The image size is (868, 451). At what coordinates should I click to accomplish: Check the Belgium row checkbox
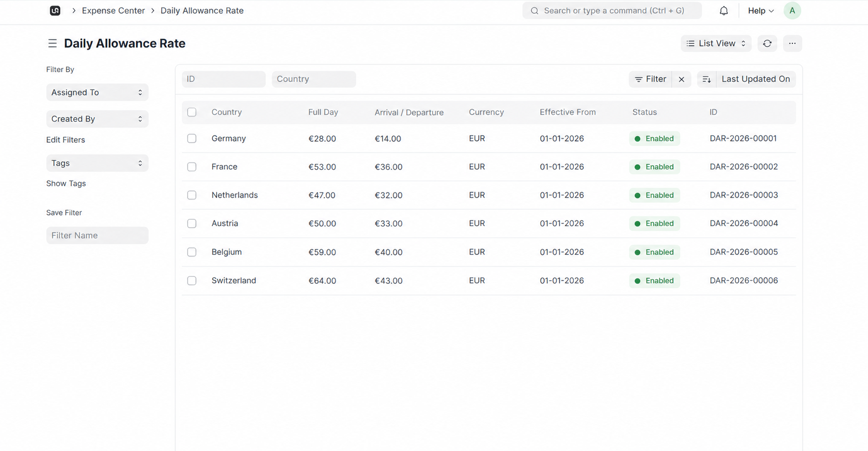pyautogui.click(x=192, y=252)
